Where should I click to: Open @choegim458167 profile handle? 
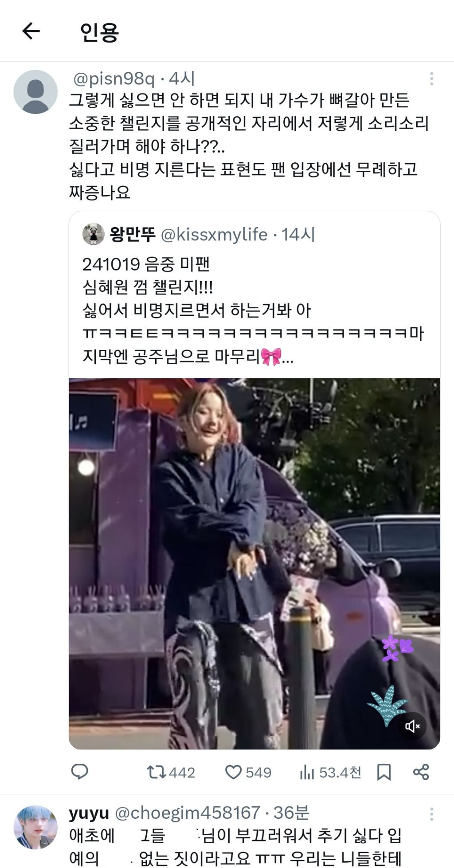187,813
